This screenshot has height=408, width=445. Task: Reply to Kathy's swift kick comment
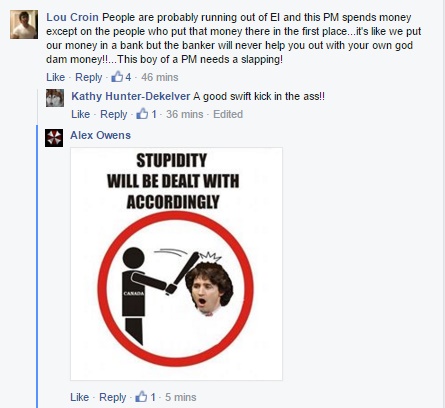114,114
